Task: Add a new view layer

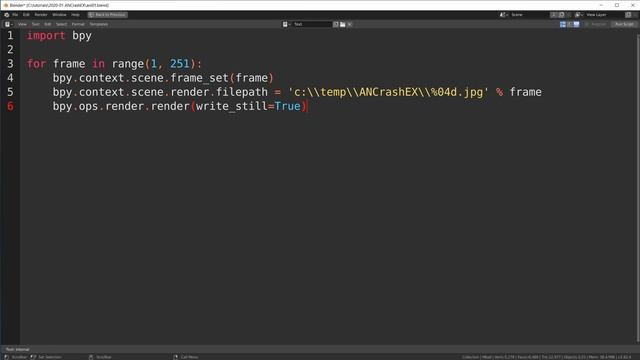Action: coord(629,15)
